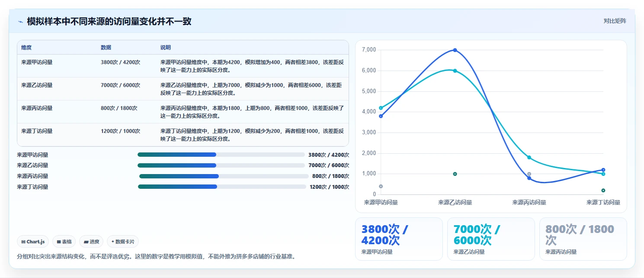Select the Chart.js tag chip
644x278 pixels.
33,242
